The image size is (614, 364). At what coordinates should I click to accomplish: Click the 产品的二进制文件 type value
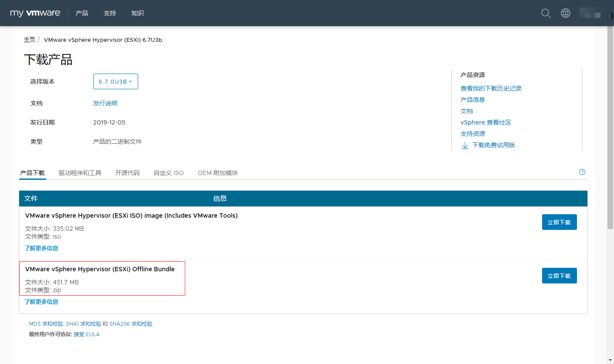(118, 142)
